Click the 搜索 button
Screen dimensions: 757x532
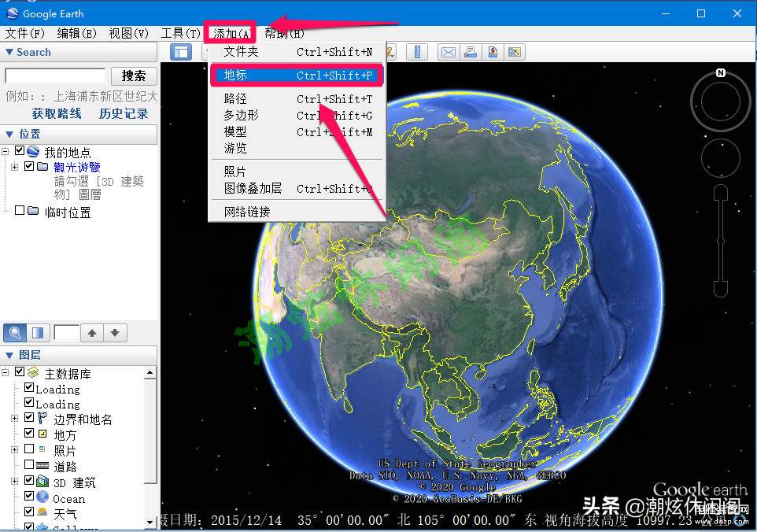click(134, 76)
